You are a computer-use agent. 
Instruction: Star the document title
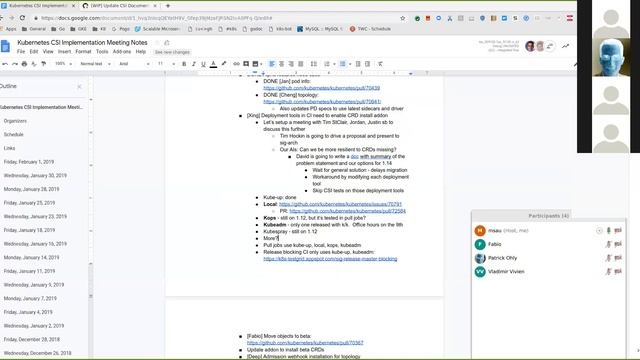[x=157, y=42]
